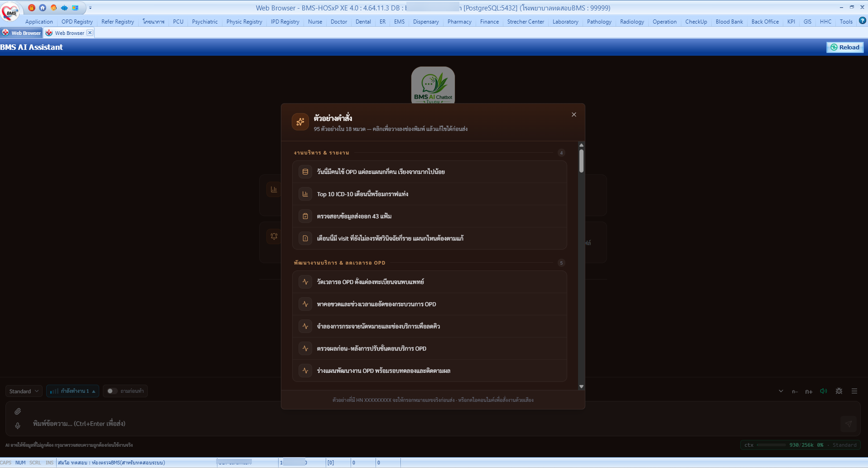
Task: Select ร่างแผนพัฒนางาน OPD example
Action: 429,371
